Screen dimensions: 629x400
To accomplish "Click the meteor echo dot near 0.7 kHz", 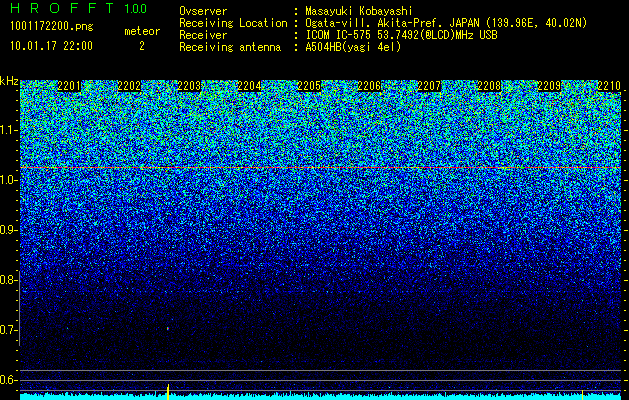I will [168, 329].
